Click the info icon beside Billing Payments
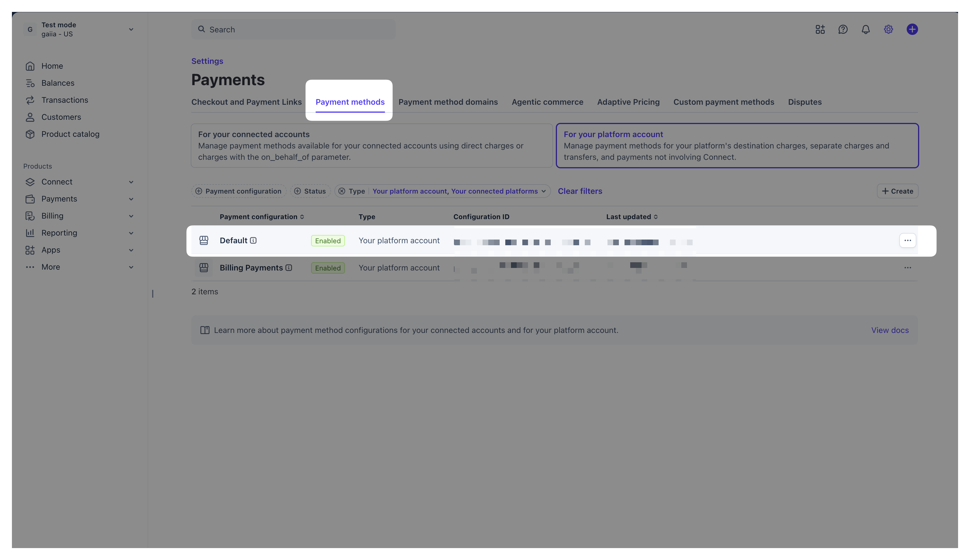The height and width of the screenshot is (560, 970). click(288, 268)
